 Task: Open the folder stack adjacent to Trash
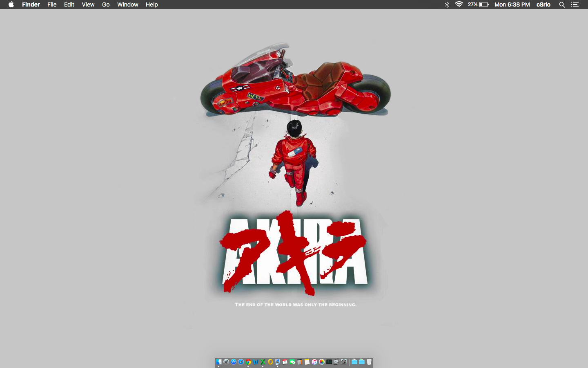[x=362, y=362]
